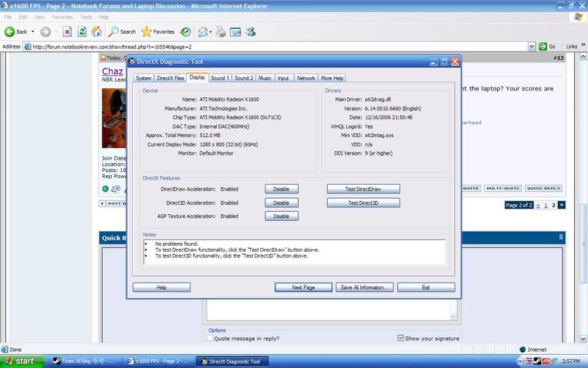Image resolution: width=588 pixels, height=368 pixels.
Task: Click the red ATI tray icon
Action: 546,361
